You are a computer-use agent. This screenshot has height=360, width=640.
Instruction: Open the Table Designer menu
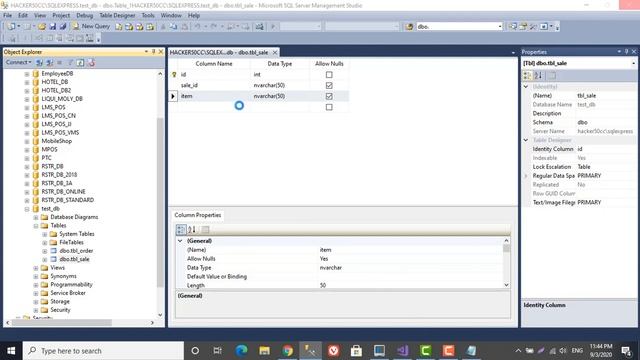[x=117, y=16]
